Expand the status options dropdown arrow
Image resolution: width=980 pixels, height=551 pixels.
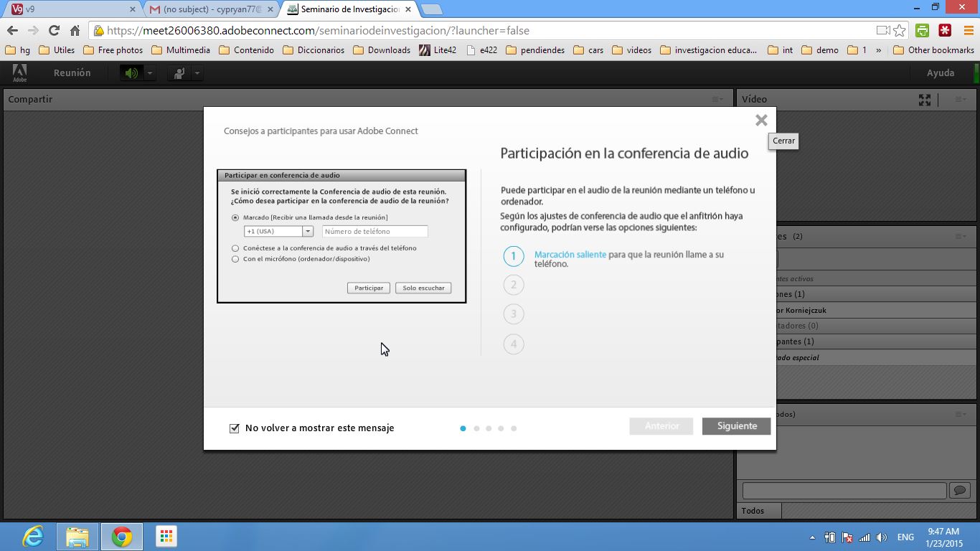(197, 73)
